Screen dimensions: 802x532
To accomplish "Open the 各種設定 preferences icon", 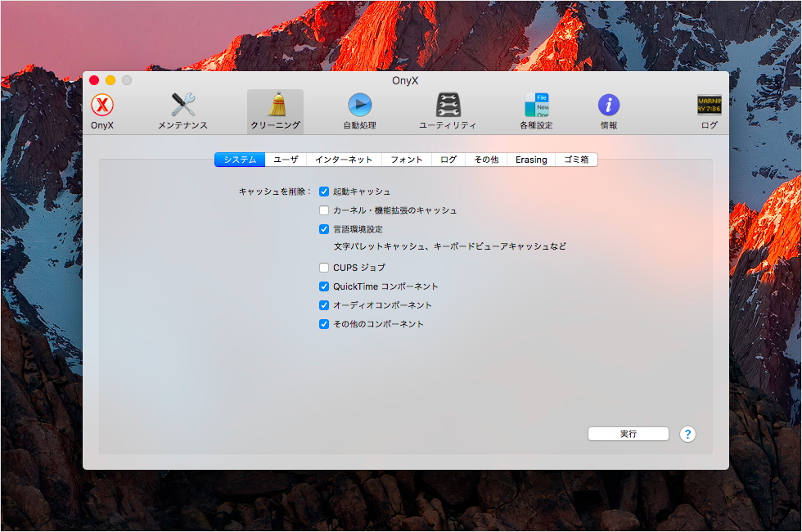I will coord(537,105).
